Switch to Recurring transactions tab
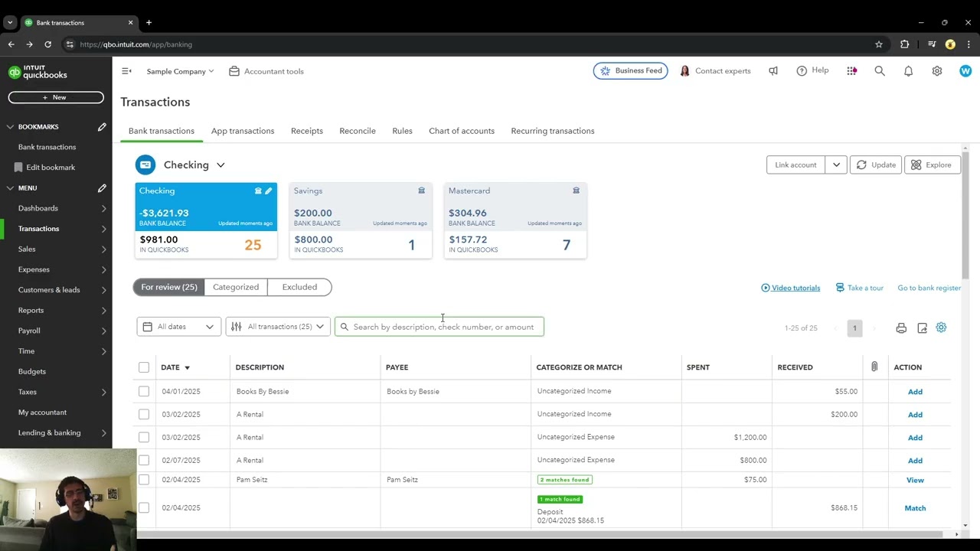The width and height of the screenshot is (980, 551). tap(553, 131)
